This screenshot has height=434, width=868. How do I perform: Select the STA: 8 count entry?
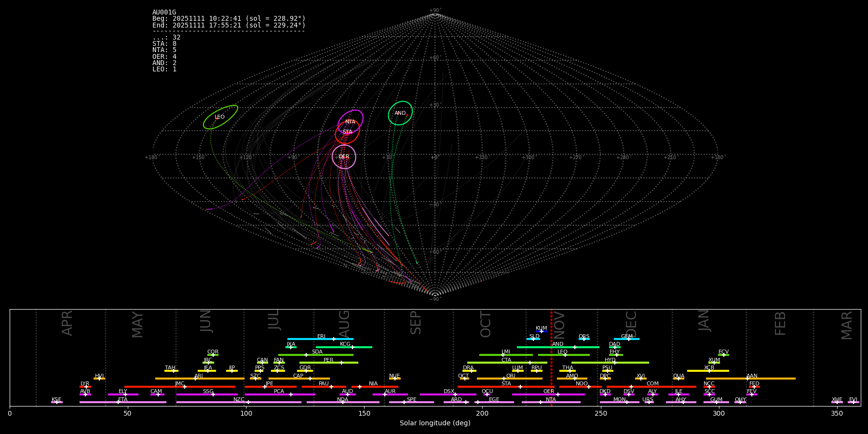[164, 44]
